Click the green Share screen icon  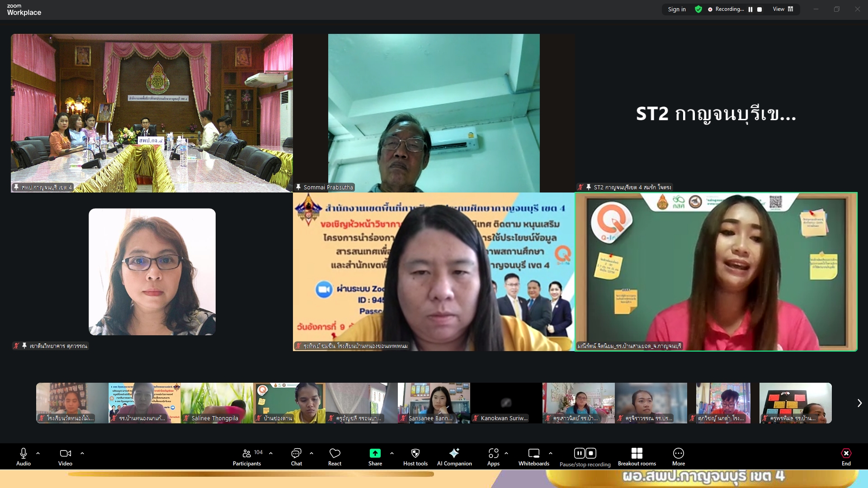[375, 453]
